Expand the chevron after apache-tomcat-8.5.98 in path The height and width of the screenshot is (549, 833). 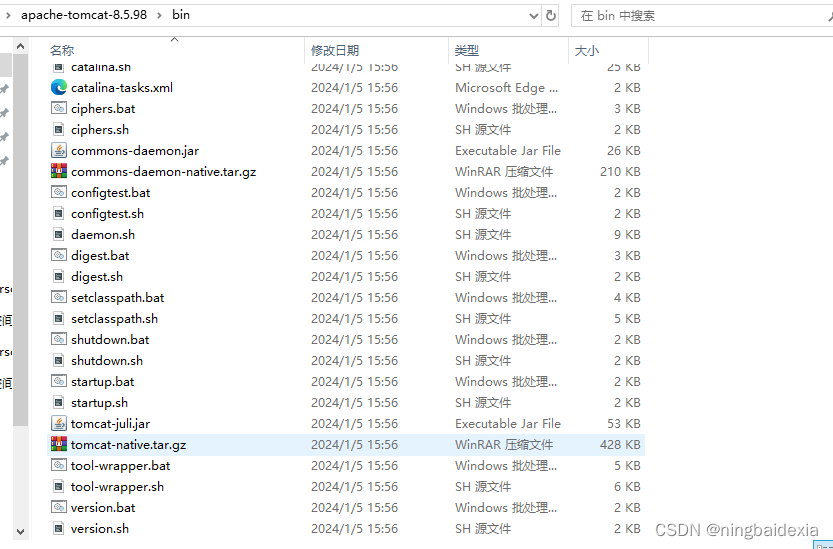tap(159, 15)
